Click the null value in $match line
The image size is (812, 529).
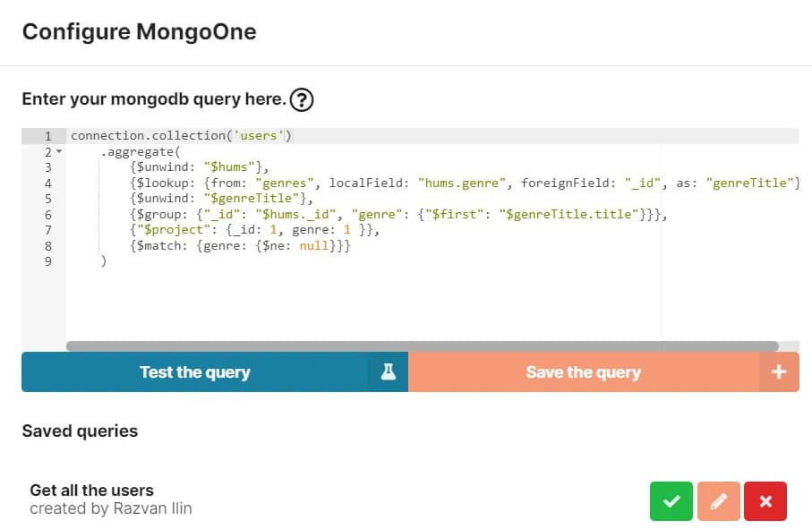[x=314, y=245]
